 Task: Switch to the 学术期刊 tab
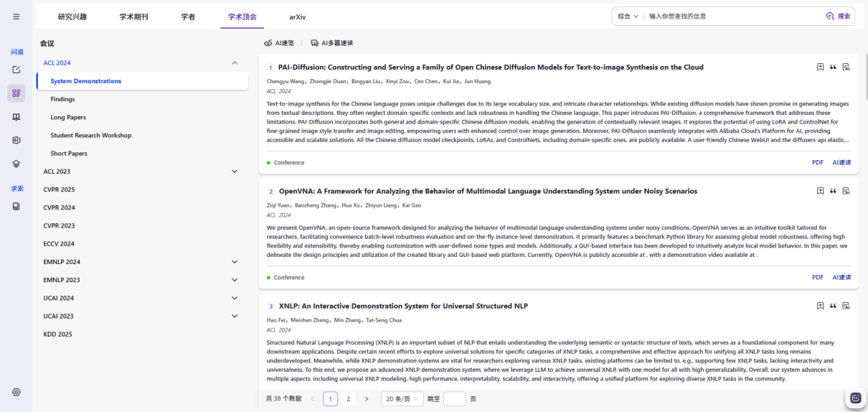pos(133,17)
